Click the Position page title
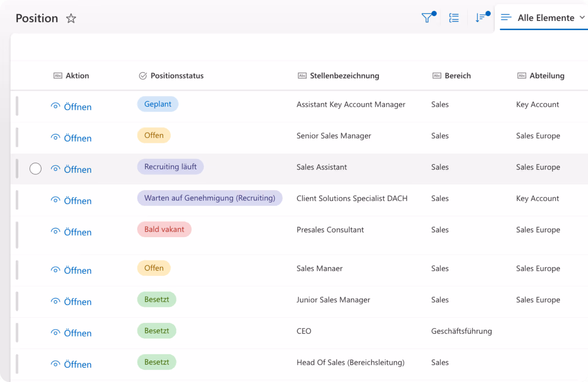The height and width of the screenshot is (382, 588). coord(37,18)
